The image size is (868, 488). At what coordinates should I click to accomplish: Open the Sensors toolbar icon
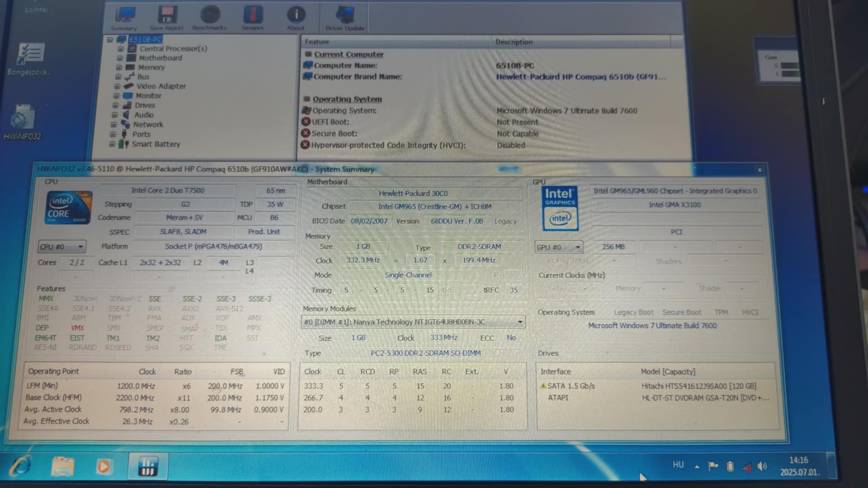pos(253,17)
